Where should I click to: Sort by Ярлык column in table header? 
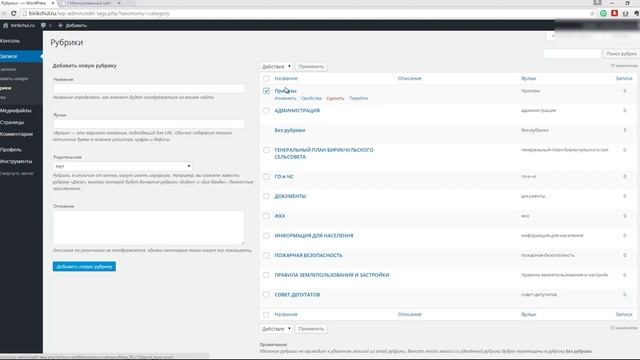click(529, 78)
